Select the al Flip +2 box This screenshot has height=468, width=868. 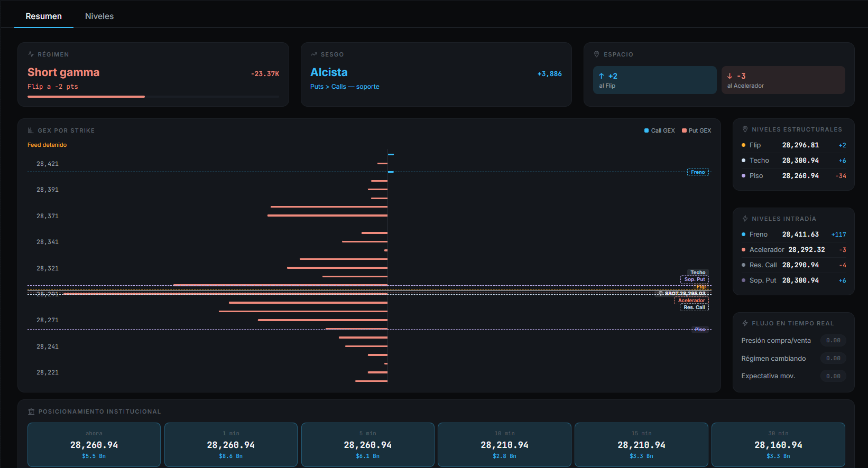coord(654,80)
